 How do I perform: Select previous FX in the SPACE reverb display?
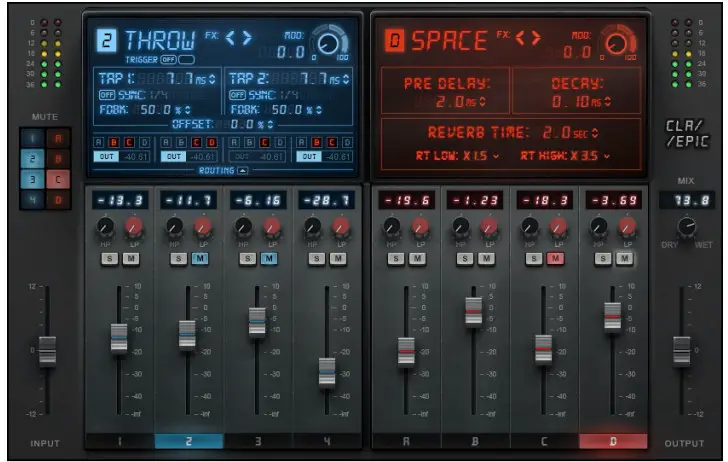pos(520,38)
